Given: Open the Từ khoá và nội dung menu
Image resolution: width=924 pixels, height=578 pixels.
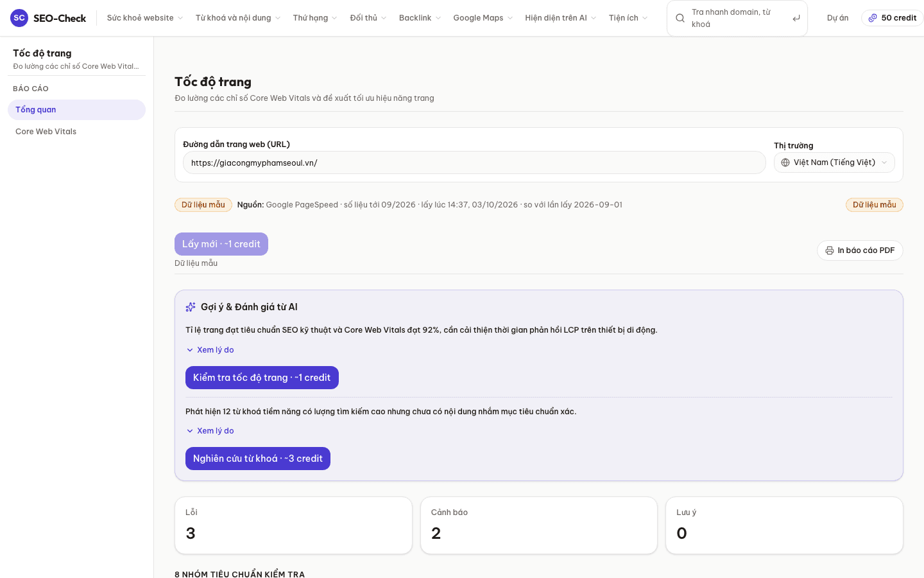Looking at the screenshot, I should (238, 18).
